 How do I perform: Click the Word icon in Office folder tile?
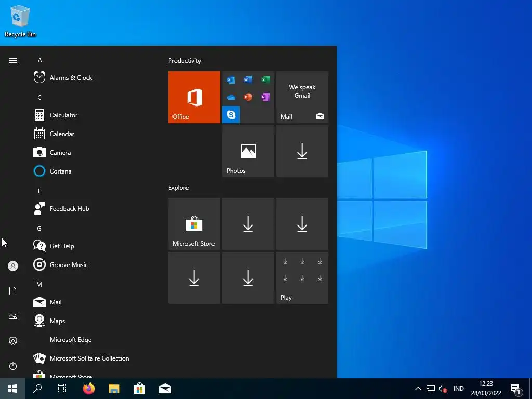tap(248, 79)
